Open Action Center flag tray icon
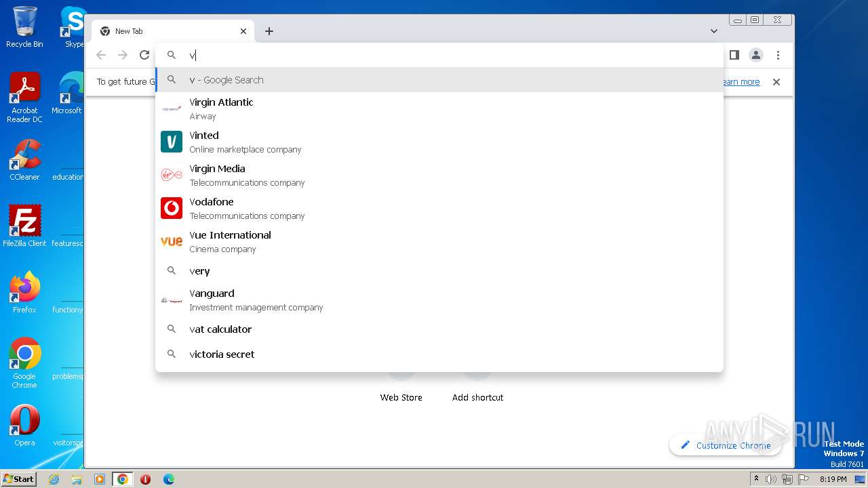Viewport: 868px width, 488px height. [x=804, y=479]
